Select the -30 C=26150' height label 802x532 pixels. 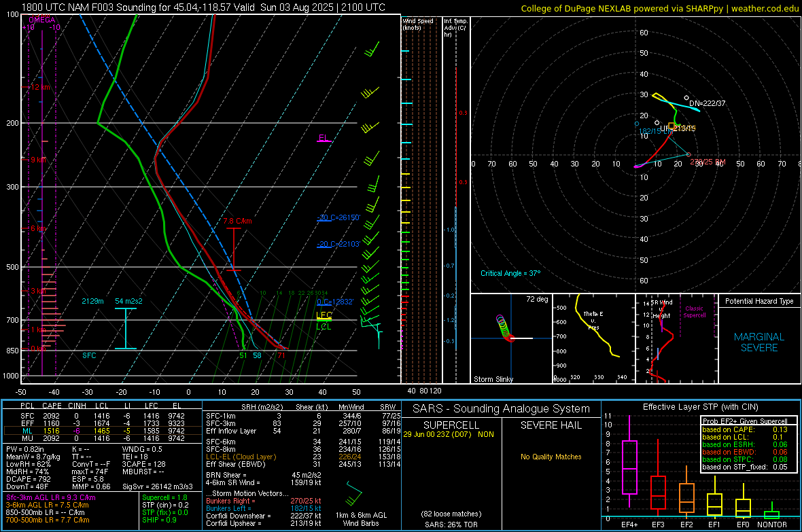click(338, 217)
